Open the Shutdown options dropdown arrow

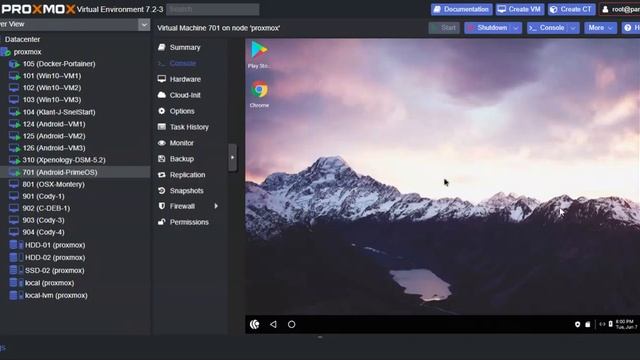tap(516, 28)
